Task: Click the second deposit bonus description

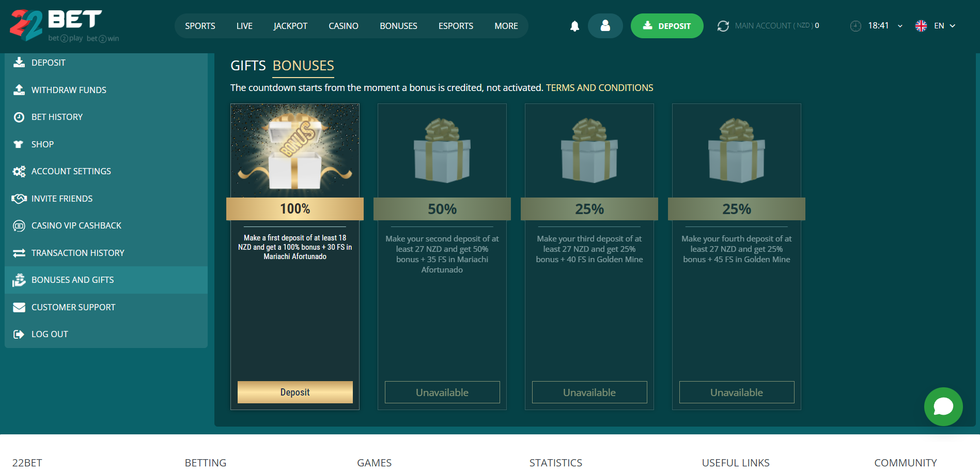Action: coord(442,254)
